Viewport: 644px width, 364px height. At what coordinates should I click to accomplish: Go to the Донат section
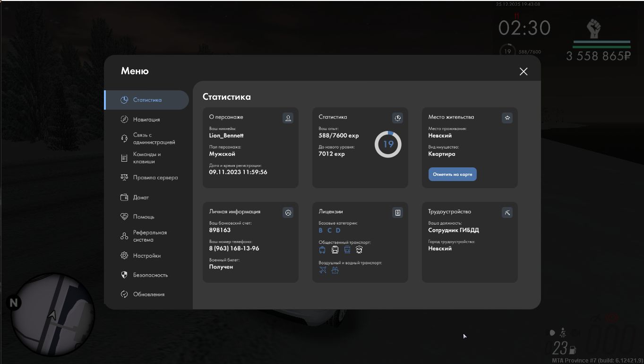[x=140, y=198]
